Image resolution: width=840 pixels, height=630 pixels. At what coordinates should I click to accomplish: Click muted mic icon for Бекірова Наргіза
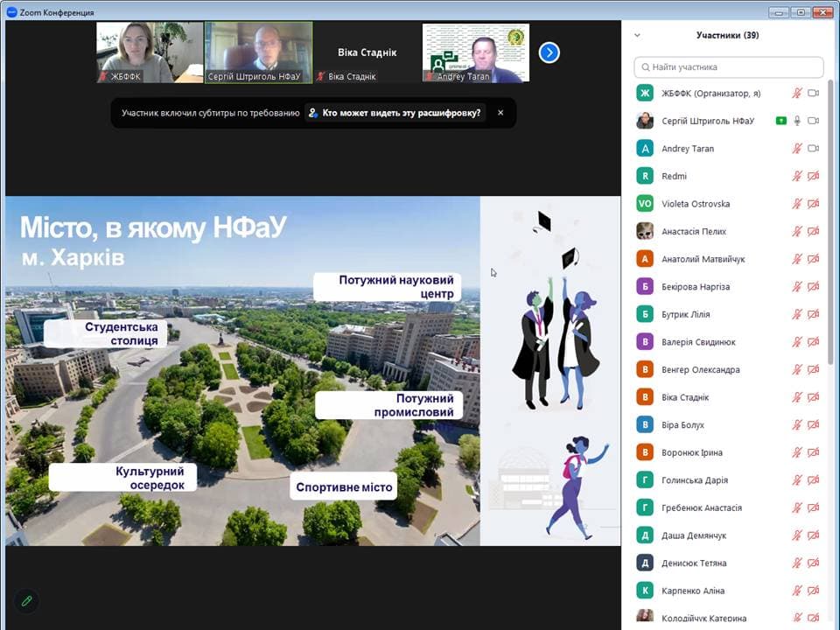click(x=797, y=287)
